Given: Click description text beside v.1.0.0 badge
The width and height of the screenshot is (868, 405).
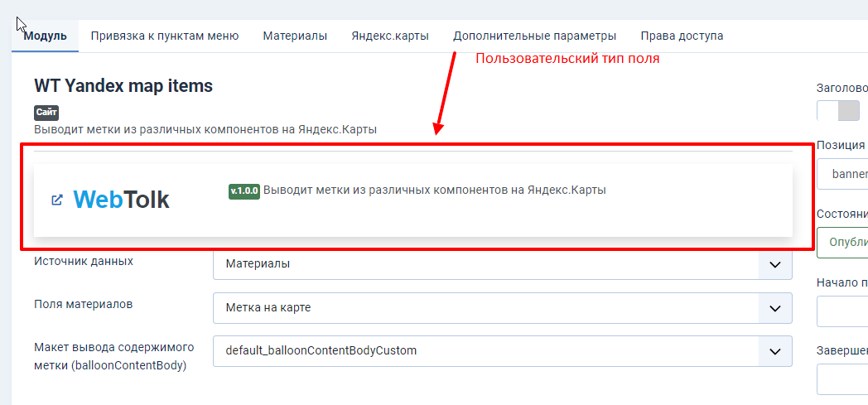Looking at the screenshot, I should [435, 190].
